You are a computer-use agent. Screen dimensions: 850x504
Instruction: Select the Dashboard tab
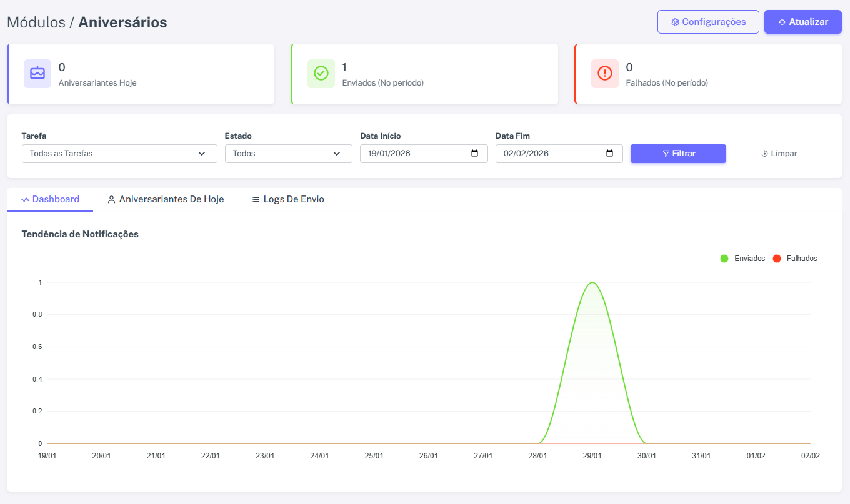(51, 199)
